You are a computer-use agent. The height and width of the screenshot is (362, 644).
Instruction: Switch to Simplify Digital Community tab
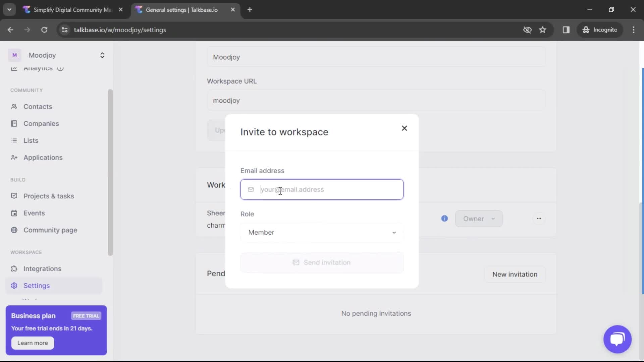click(x=73, y=10)
